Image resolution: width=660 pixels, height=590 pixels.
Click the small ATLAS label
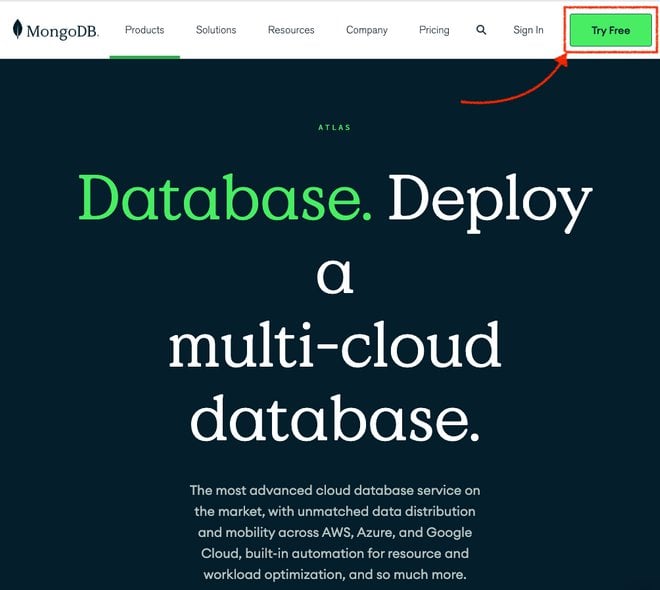pos(334,128)
